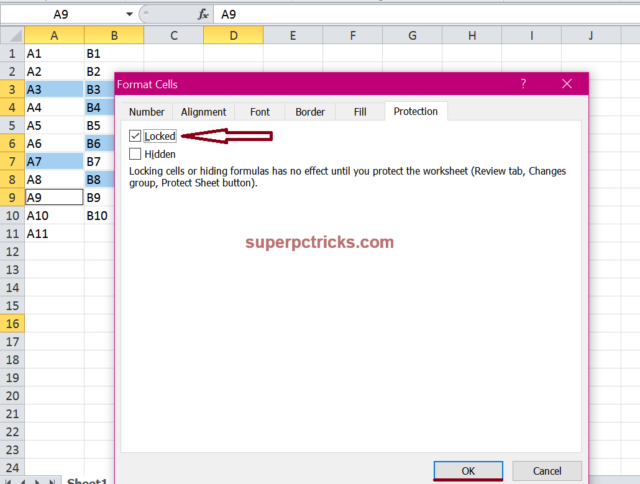
Task: Select the Border tab
Action: coord(310,112)
